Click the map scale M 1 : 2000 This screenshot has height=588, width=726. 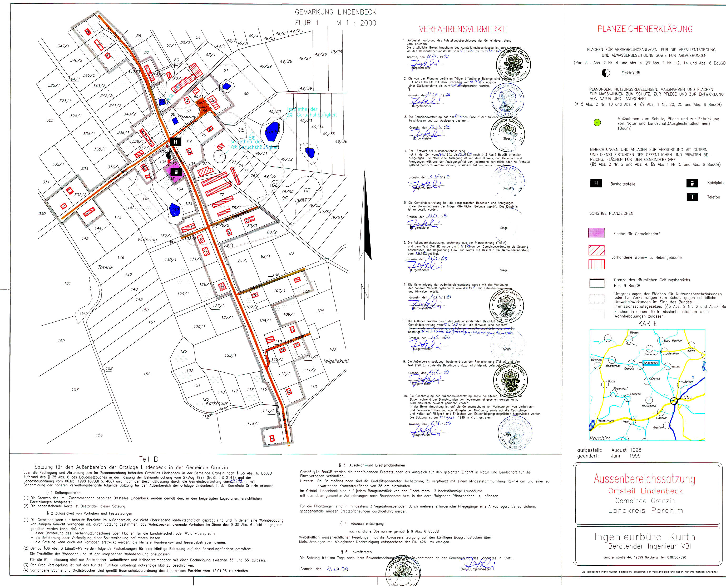(356, 23)
